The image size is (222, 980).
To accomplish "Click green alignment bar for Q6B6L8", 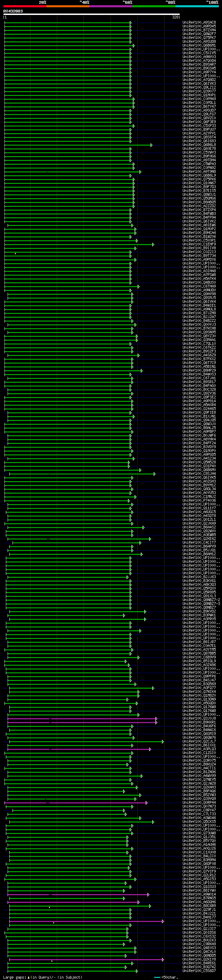I will click(x=78, y=145).
